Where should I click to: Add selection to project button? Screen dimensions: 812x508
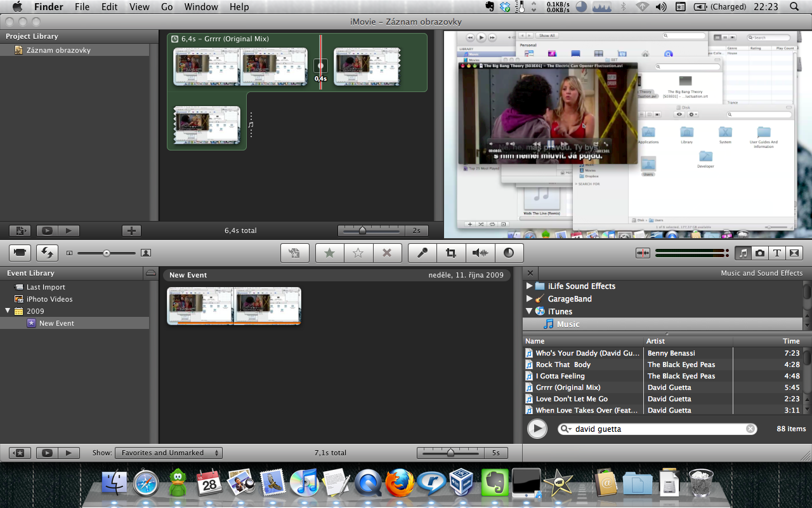(x=294, y=253)
